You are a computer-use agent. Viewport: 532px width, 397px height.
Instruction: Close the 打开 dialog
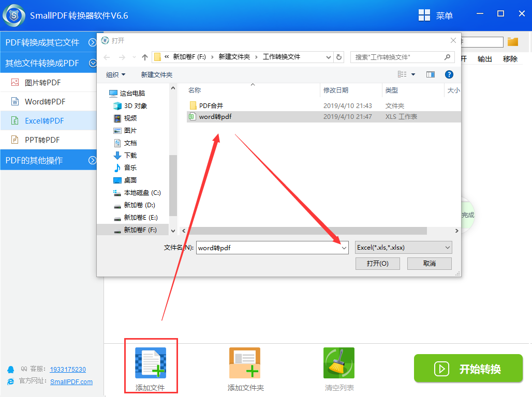pyautogui.click(x=453, y=41)
